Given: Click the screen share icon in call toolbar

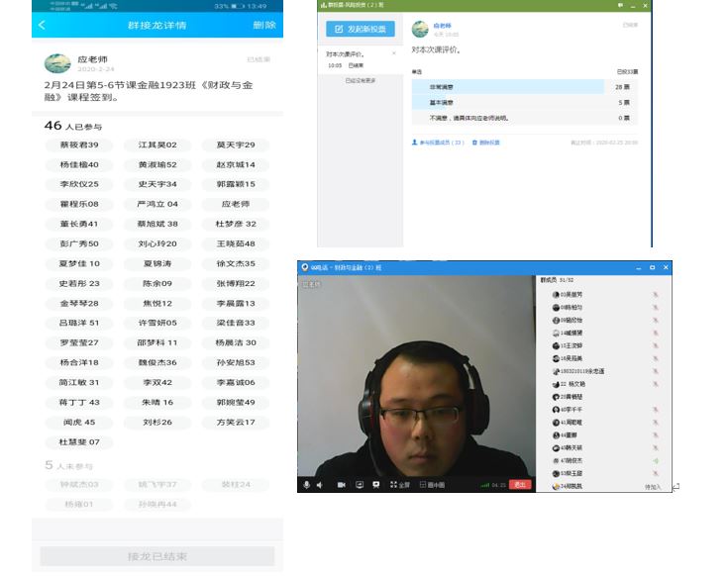Looking at the screenshot, I should pos(360,485).
